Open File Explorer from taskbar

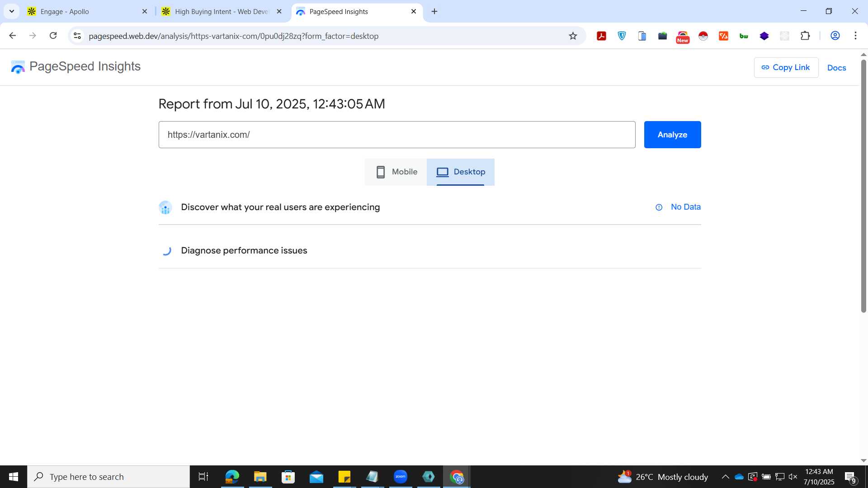pyautogui.click(x=260, y=477)
